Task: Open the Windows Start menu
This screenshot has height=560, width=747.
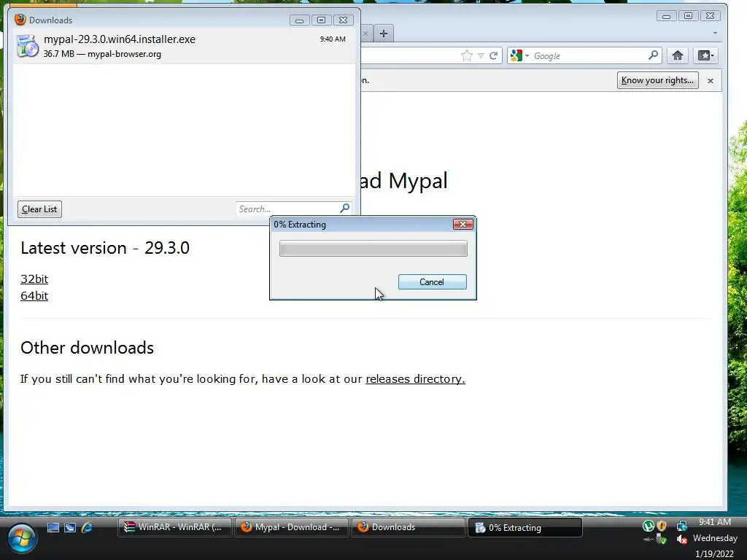Action: 21,538
